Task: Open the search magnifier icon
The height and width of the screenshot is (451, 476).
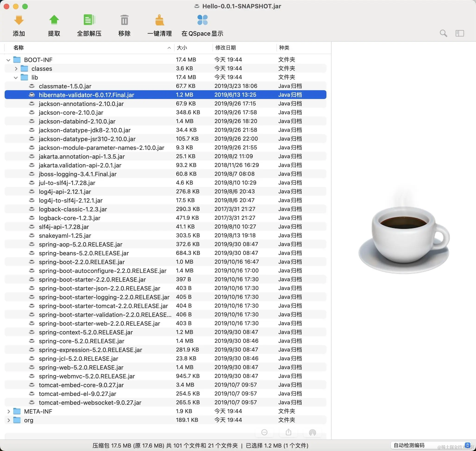Action: (443, 33)
